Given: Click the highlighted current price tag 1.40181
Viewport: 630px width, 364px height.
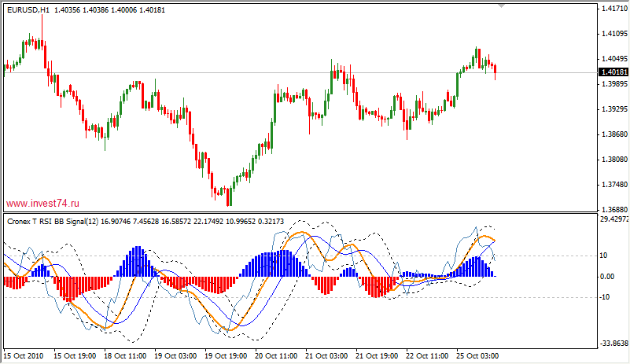Looking at the screenshot, I should click(612, 72).
